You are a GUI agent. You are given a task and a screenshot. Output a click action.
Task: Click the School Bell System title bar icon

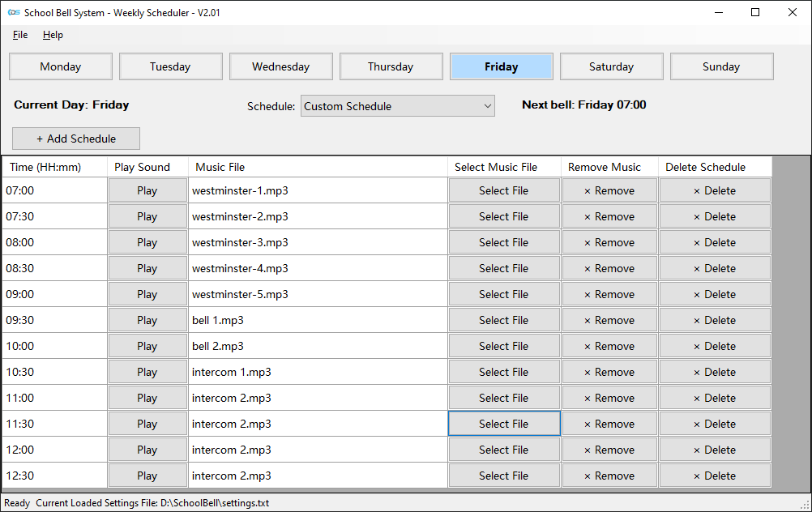click(x=14, y=12)
